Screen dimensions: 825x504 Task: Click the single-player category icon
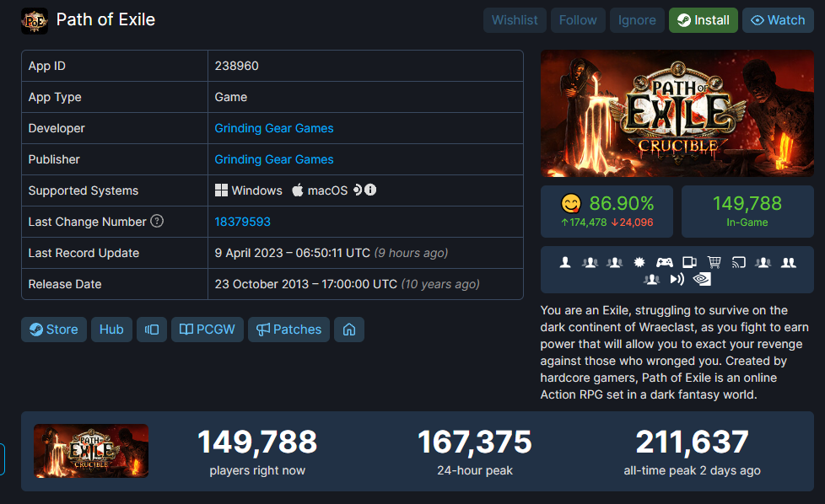click(x=565, y=262)
